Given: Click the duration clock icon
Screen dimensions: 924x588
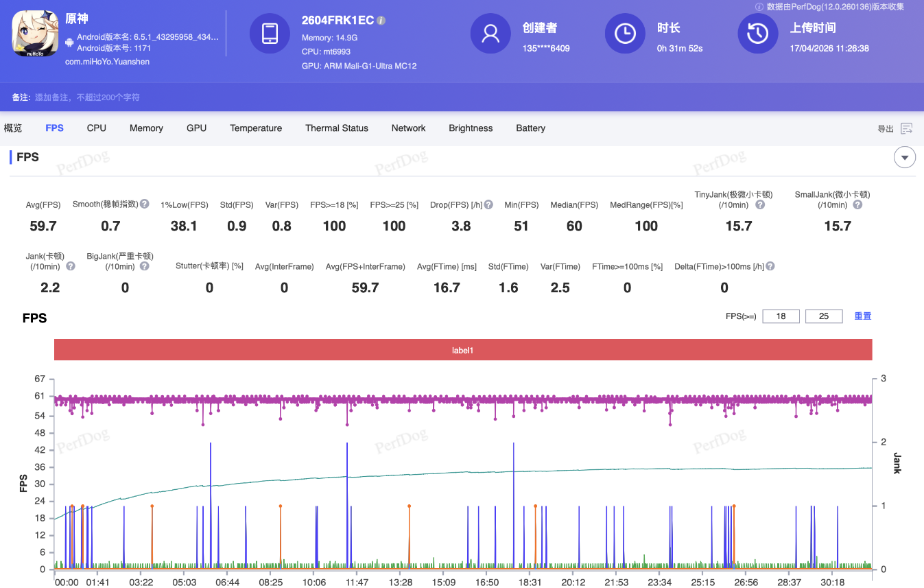Looking at the screenshot, I should [x=625, y=34].
